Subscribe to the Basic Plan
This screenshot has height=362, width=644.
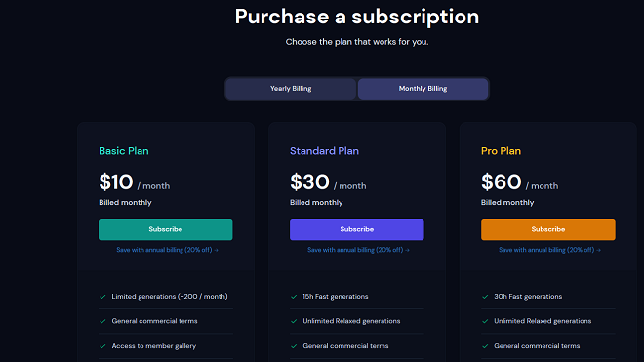click(x=166, y=229)
